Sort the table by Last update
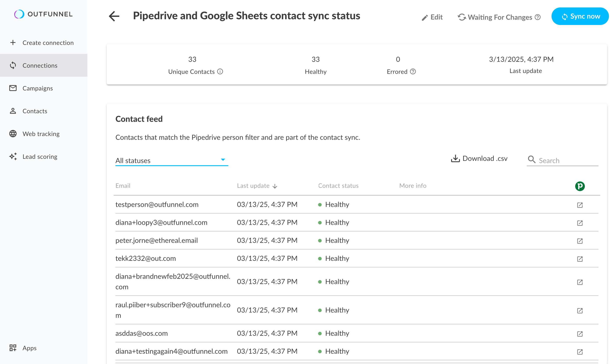The width and height of the screenshot is (612, 364). pos(256,186)
